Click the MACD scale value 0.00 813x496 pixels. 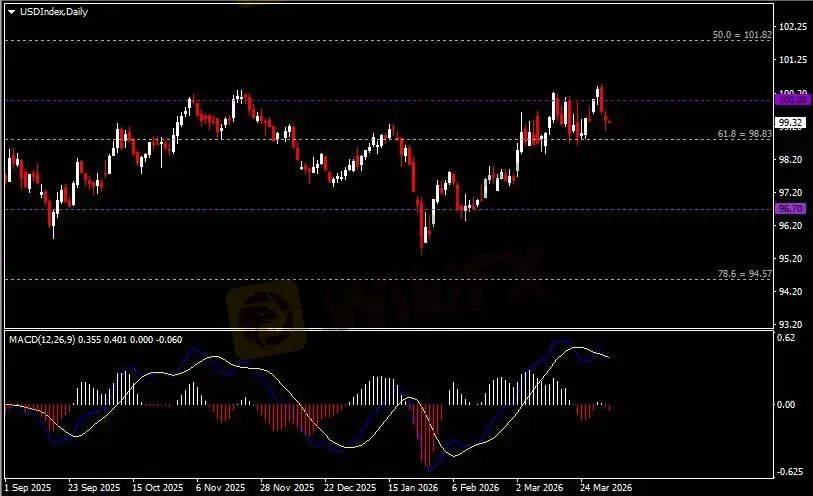coord(787,404)
